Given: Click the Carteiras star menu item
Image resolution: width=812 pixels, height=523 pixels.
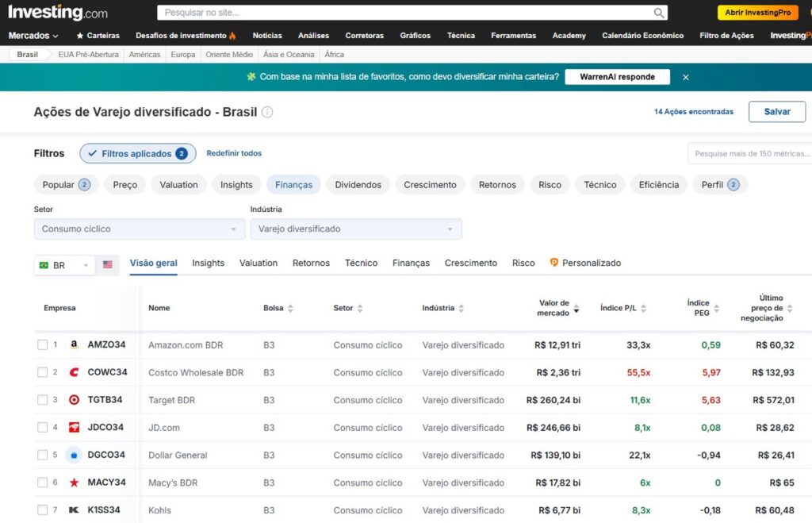Looking at the screenshot, I should 98,36.
